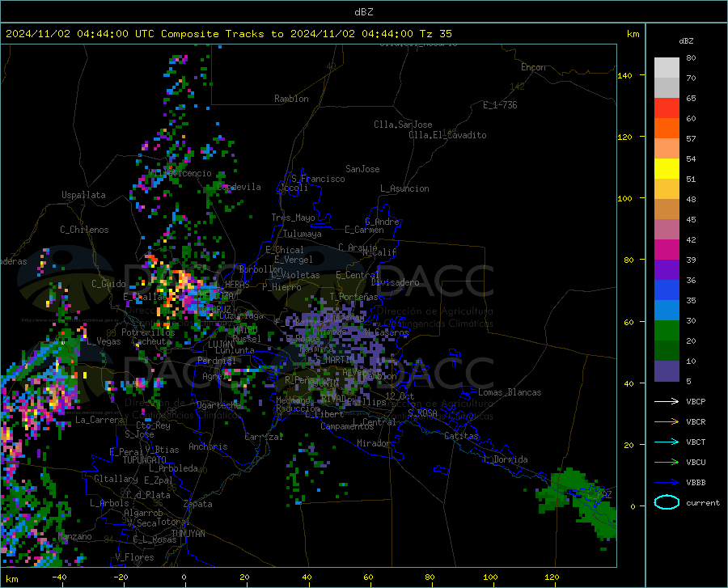Click the 'L_Vegas' map label
Screen dimensions: 728x588
click(104, 341)
